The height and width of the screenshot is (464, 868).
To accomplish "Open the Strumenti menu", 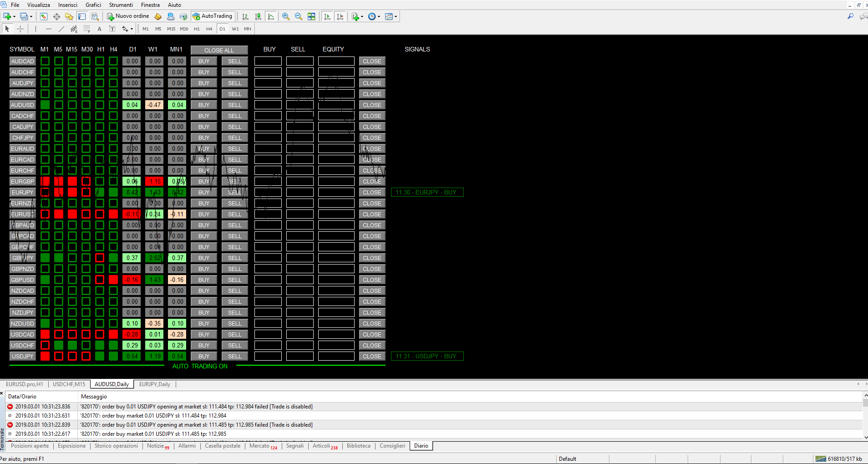I will click(x=121, y=5).
